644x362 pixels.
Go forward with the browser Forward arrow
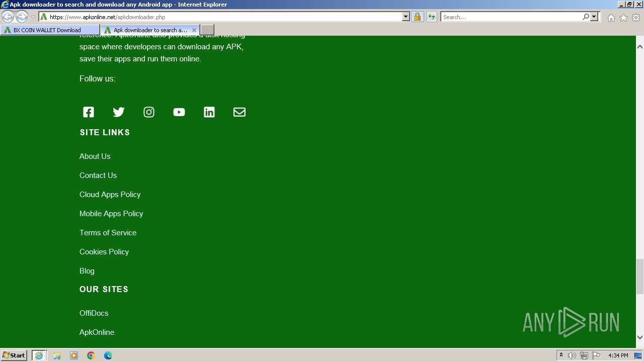(x=22, y=17)
